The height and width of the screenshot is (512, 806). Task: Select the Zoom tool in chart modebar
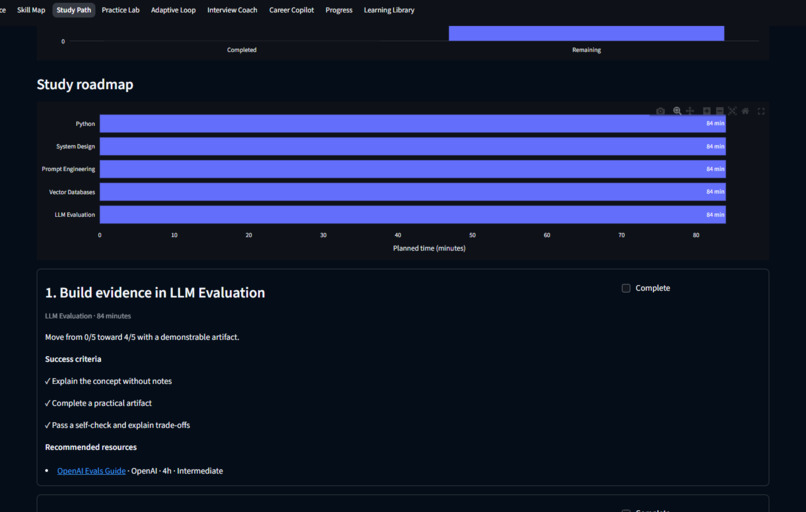point(677,111)
